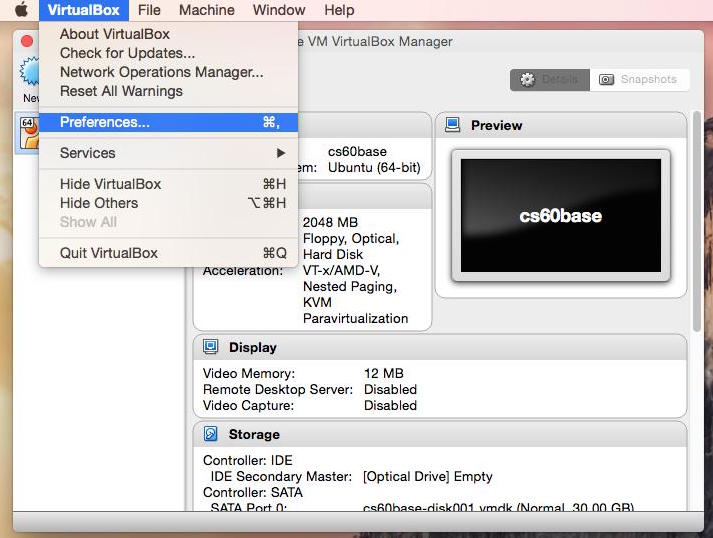Click 'Video Capture:' label
Image resolution: width=713 pixels, height=538 pixels.
248,406
